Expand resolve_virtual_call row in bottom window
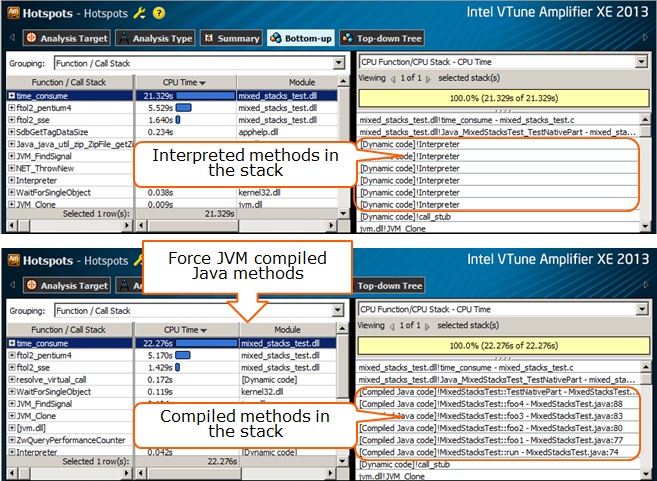 [x=12, y=380]
